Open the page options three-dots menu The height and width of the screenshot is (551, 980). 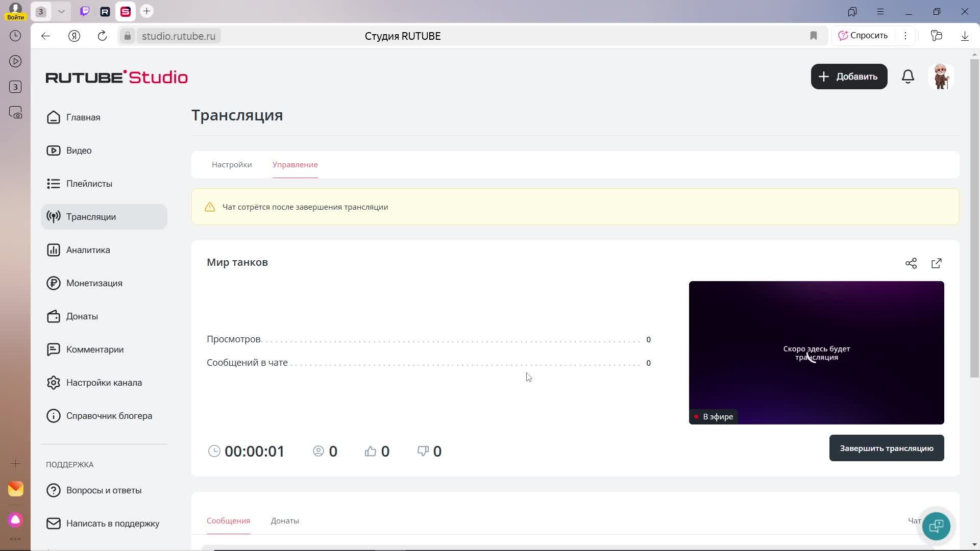point(905,36)
